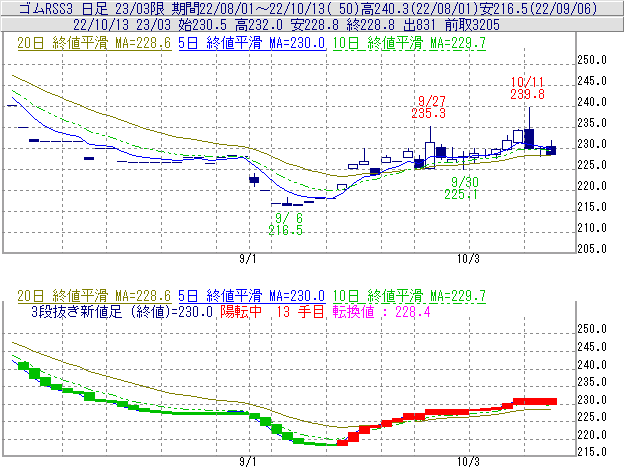The height and width of the screenshot is (475, 624).
Task: Click the green 9/30 225.1 low annotation
Action: tap(462, 189)
